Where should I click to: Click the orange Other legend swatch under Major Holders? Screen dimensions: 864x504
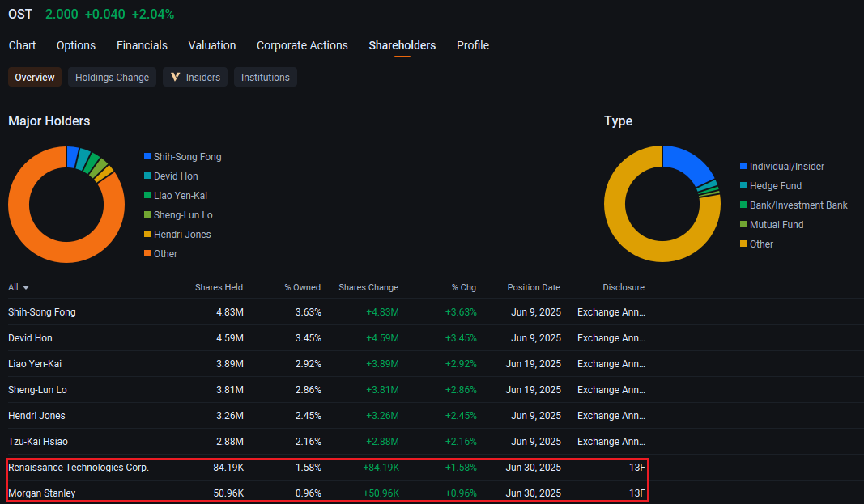[147, 254]
